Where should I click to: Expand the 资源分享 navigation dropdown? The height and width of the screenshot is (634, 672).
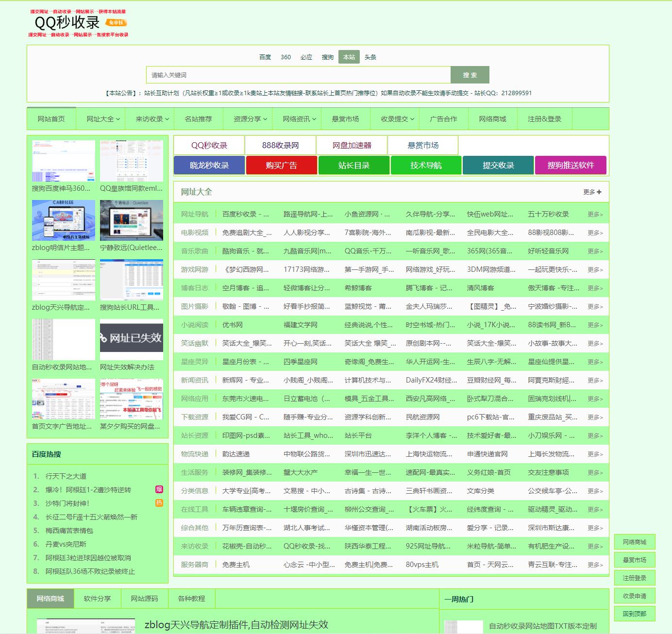[250, 119]
